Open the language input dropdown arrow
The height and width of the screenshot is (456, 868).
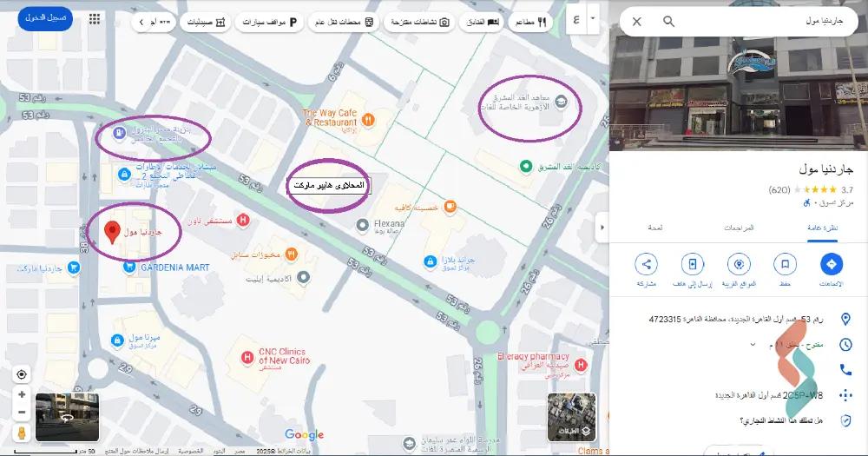[593, 17]
